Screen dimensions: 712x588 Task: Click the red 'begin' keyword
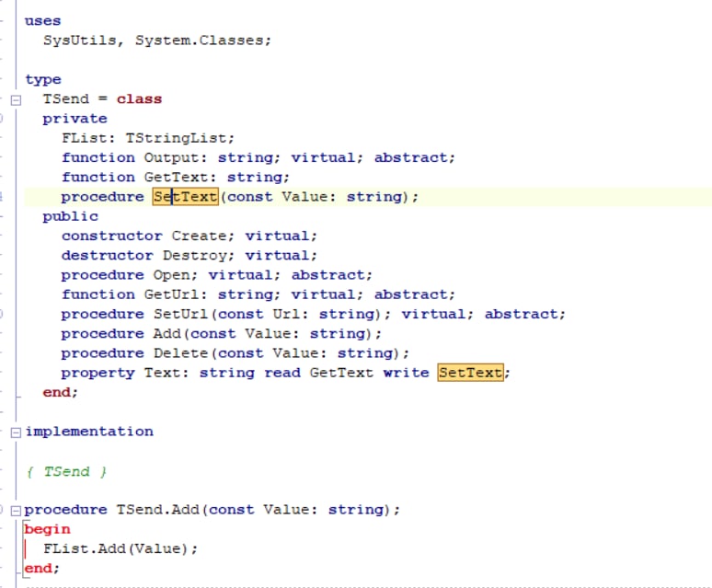[47, 529]
